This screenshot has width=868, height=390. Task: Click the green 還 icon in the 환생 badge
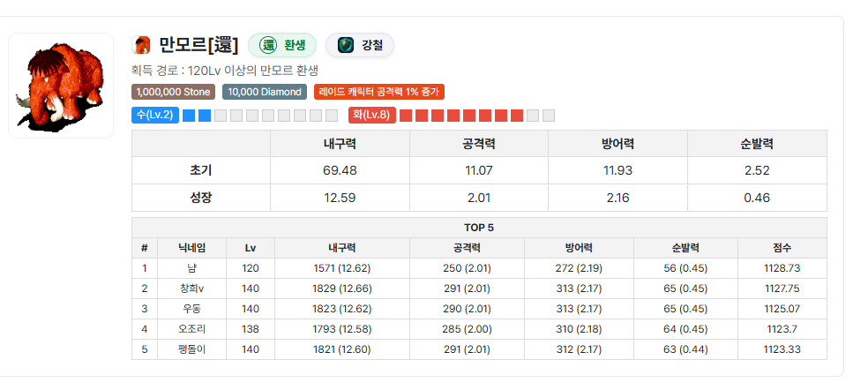[267, 45]
